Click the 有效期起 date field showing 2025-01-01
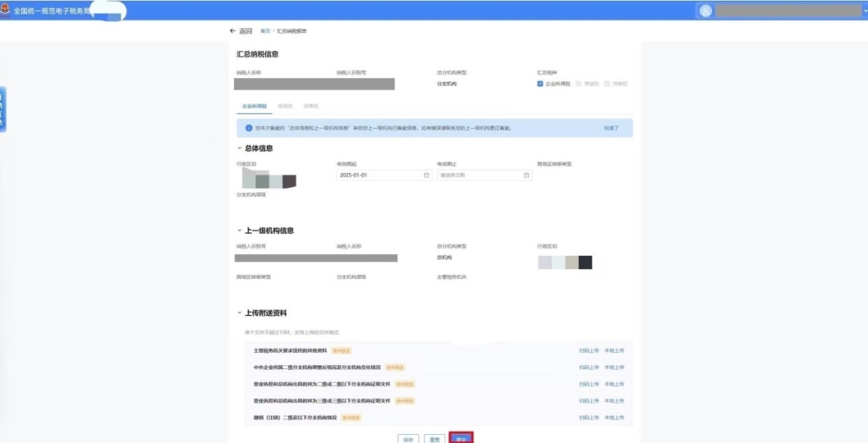The height and width of the screenshot is (443, 868). tap(384, 175)
